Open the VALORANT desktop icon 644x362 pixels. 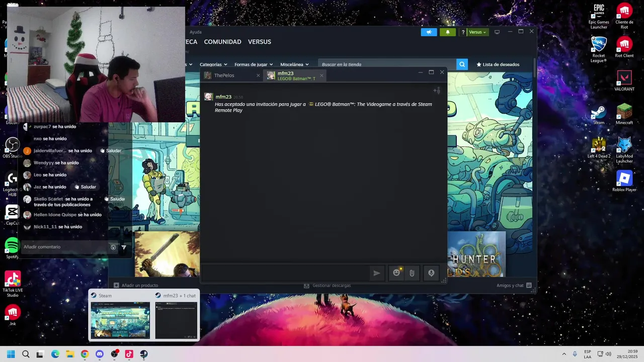coord(624,81)
